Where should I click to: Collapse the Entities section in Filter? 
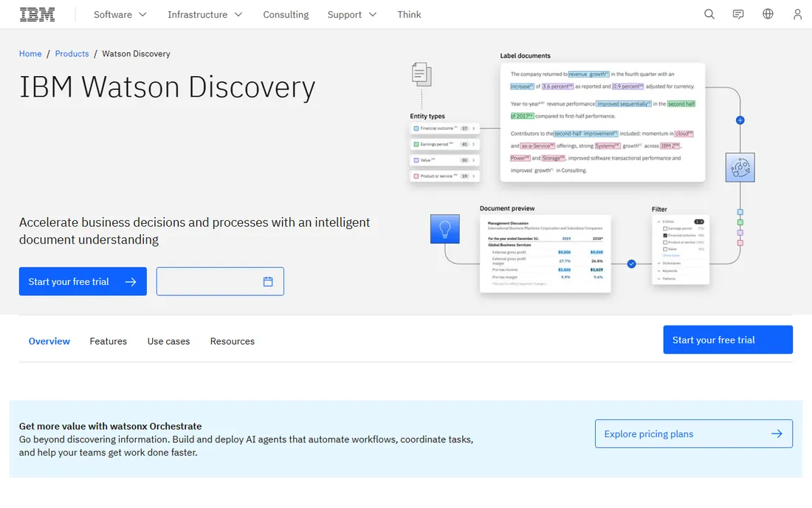(658, 222)
